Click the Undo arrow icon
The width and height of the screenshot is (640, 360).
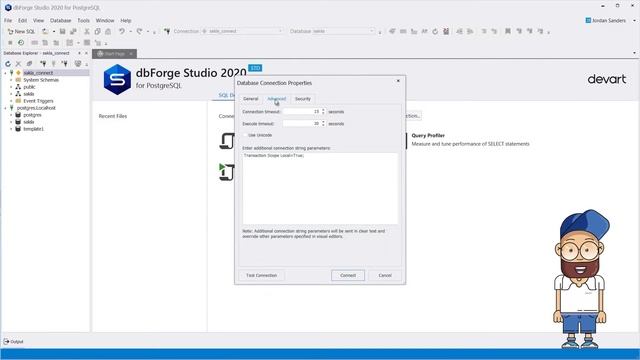tap(122, 31)
